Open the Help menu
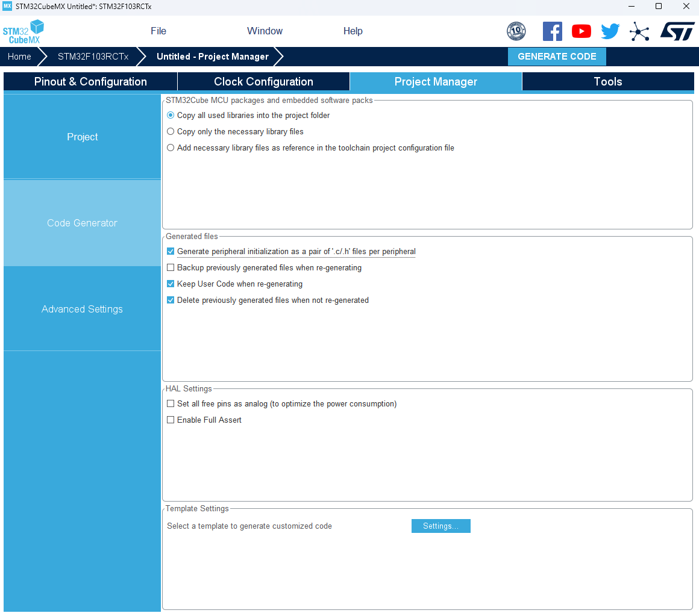The image size is (699, 616). pos(353,31)
